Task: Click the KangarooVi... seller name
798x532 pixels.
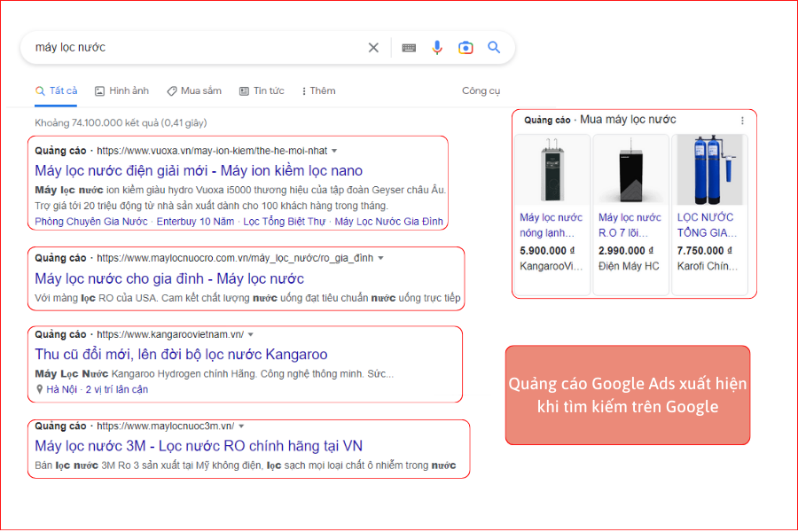Action: (x=552, y=266)
